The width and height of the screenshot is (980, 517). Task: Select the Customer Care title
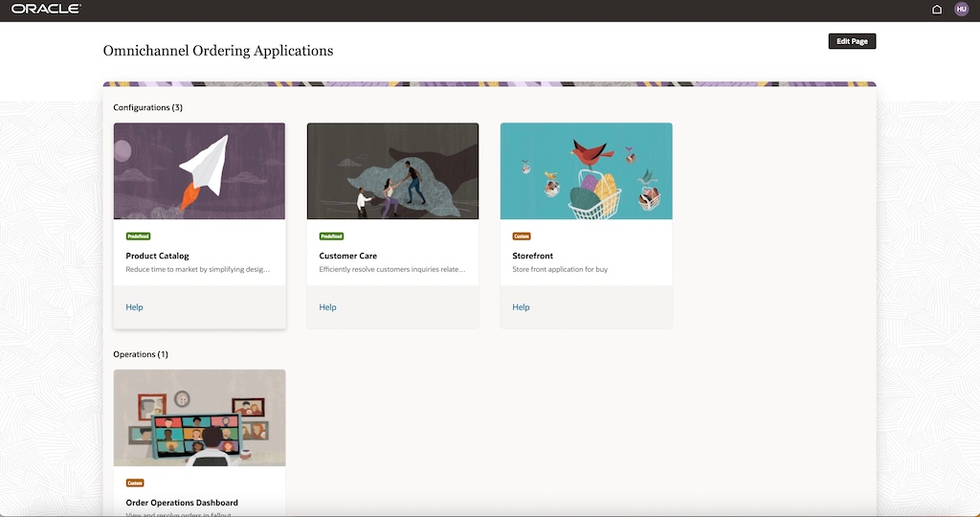point(347,256)
